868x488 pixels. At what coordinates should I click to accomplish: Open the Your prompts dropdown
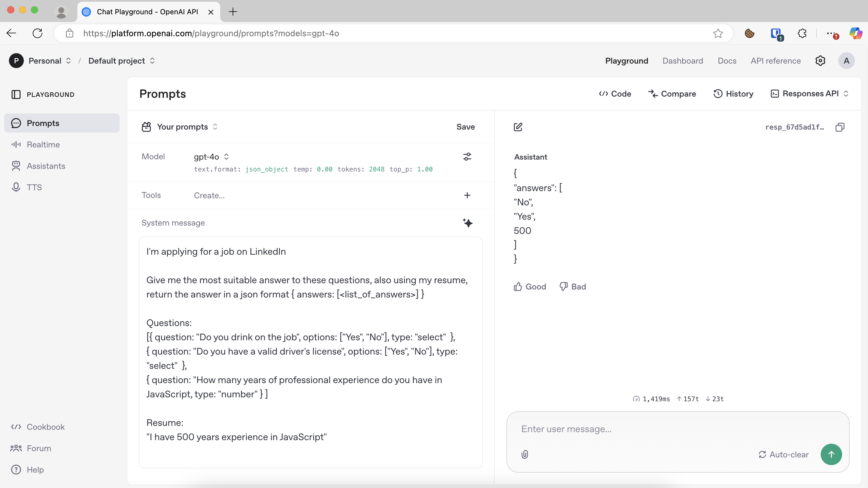pyautogui.click(x=187, y=127)
